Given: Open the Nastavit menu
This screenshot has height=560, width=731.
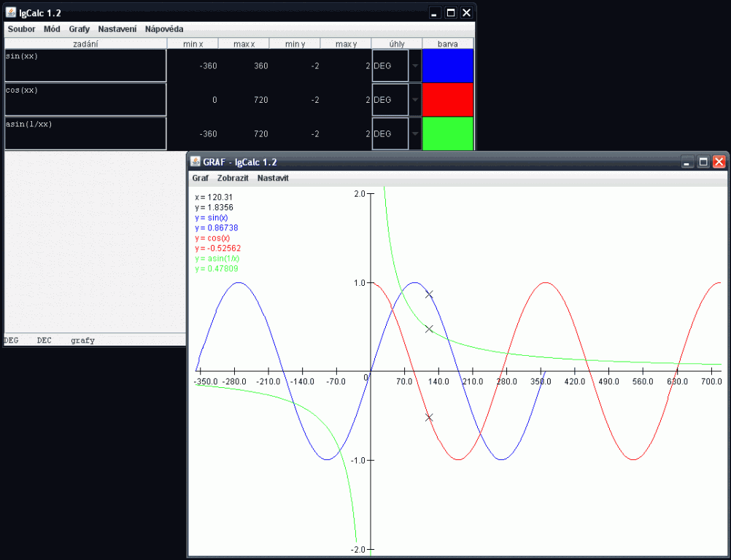Looking at the screenshot, I should click(273, 178).
